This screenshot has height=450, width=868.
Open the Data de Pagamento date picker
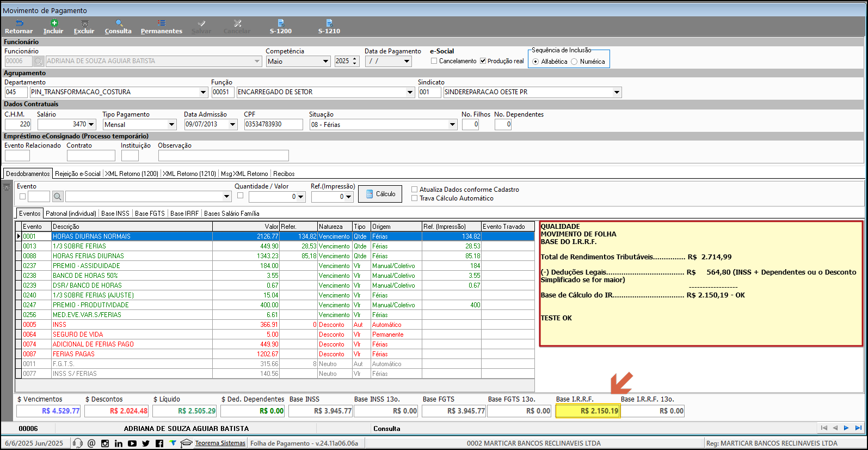tap(407, 62)
